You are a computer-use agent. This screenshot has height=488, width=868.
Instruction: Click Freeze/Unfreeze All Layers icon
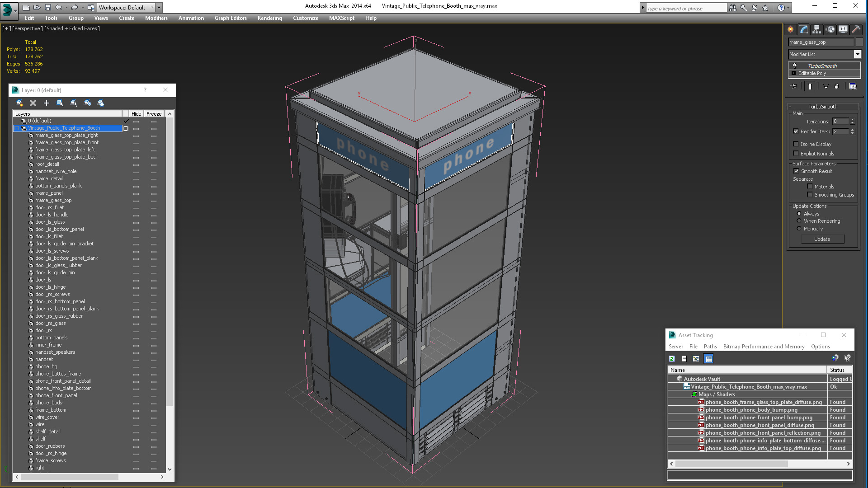(101, 103)
